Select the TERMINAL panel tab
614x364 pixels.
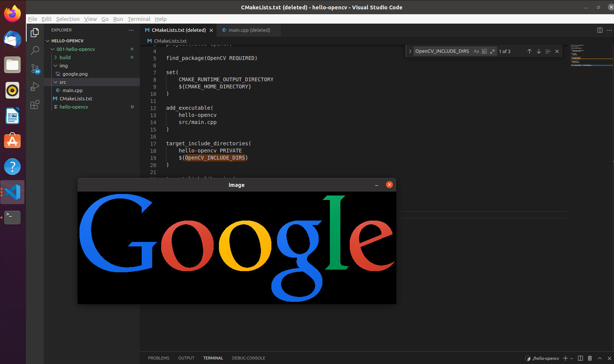pos(213,358)
